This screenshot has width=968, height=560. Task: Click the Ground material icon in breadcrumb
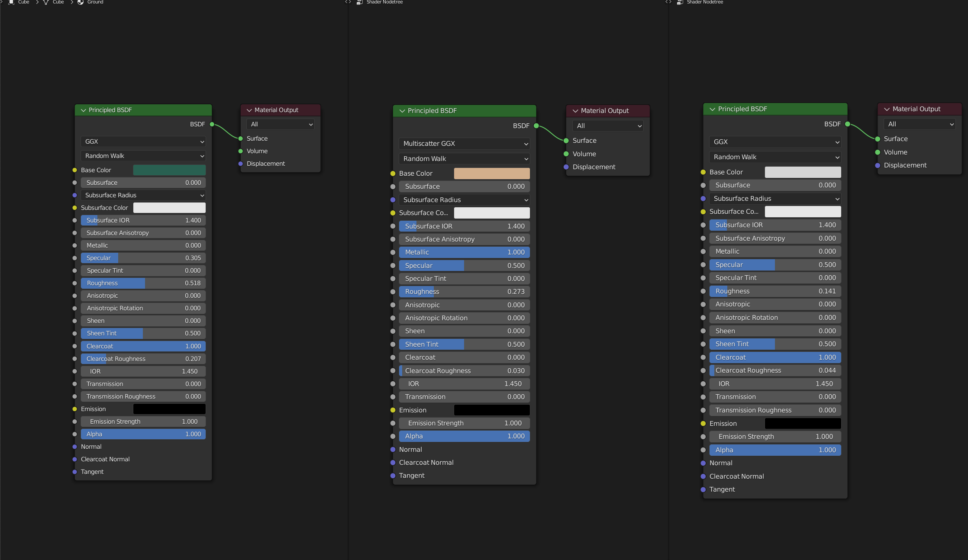(x=81, y=2)
